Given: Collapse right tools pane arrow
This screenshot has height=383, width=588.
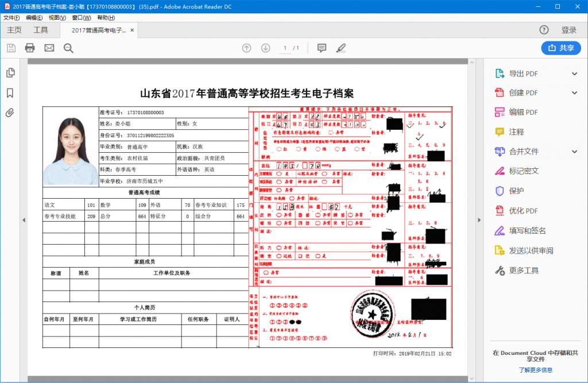Looking at the screenshot, I should 479,220.
